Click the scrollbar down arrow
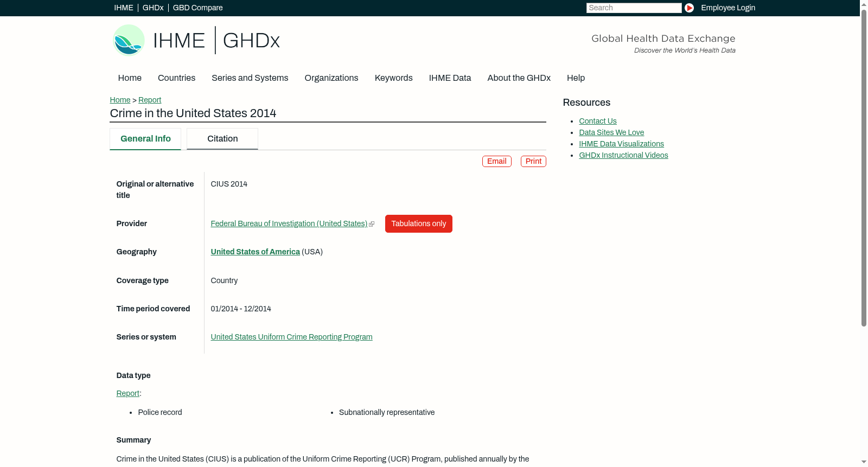The width and height of the screenshot is (868, 467). coord(864,463)
